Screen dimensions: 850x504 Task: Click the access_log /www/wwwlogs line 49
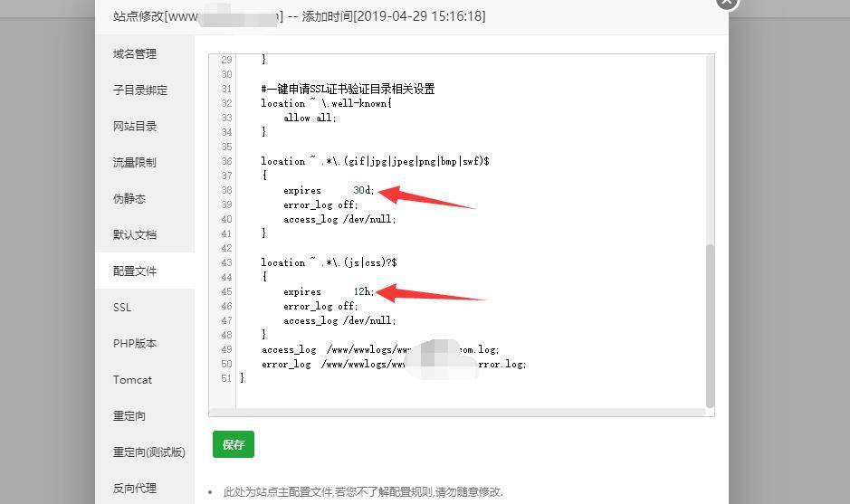click(380, 349)
